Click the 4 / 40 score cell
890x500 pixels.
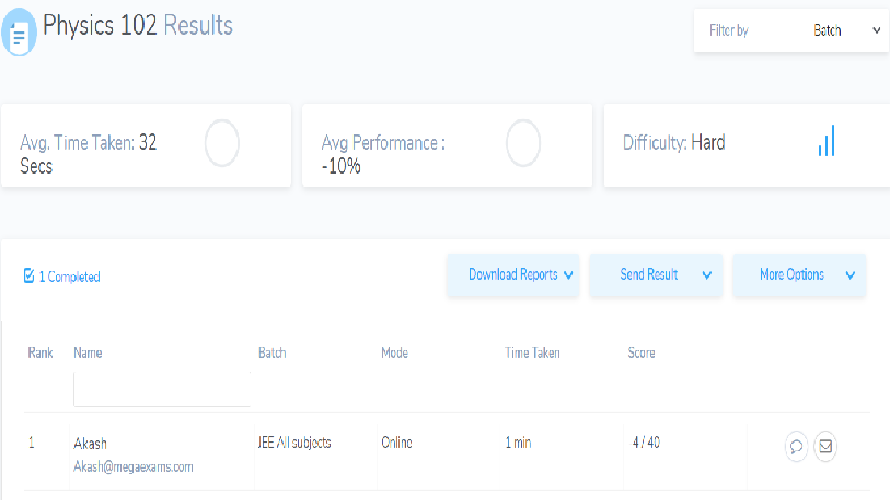646,443
